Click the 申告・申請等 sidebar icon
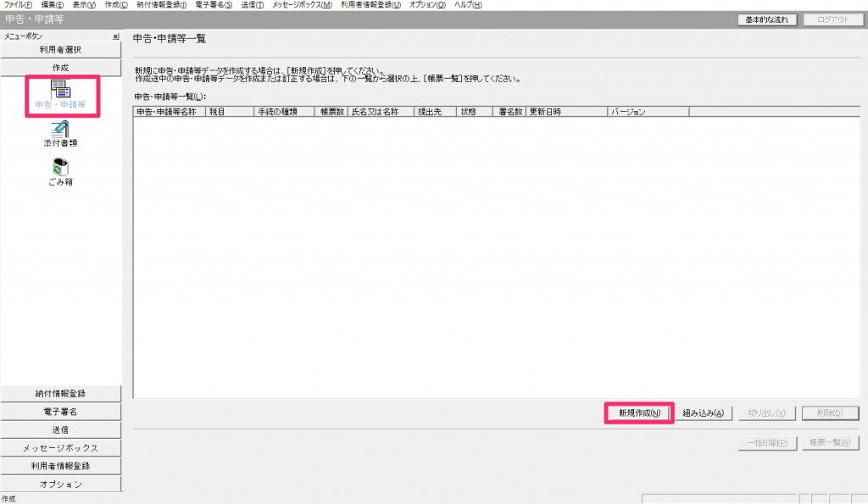Screen dimensions: 868x504 (x=60, y=95)
